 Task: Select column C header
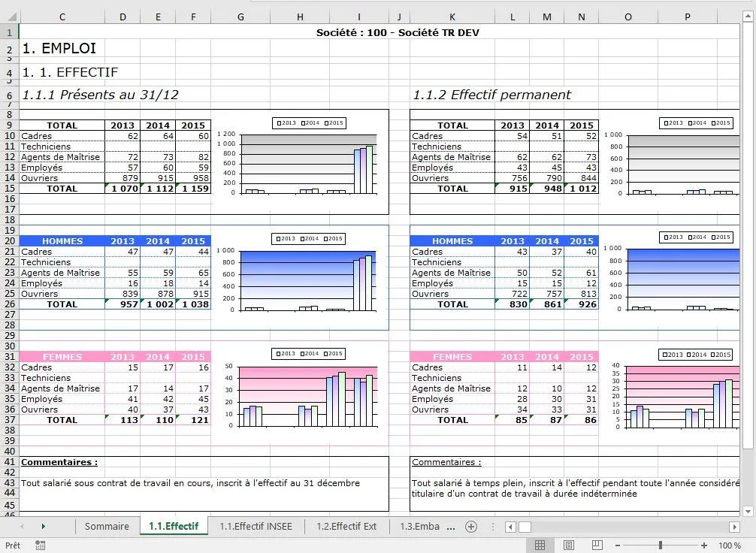coord(62,17)
